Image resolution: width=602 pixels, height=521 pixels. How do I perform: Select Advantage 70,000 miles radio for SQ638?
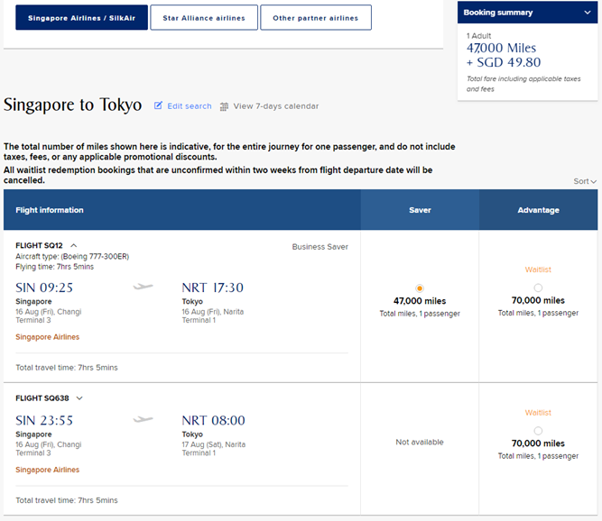(538, 431)
